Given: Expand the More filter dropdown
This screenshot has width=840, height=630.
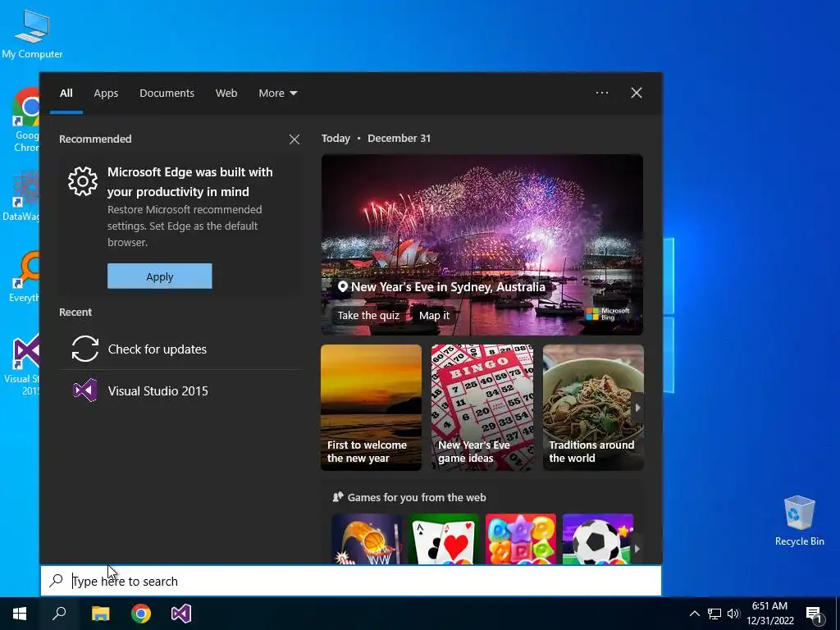Looking at the screenshot, I should (x=277, y=93).
